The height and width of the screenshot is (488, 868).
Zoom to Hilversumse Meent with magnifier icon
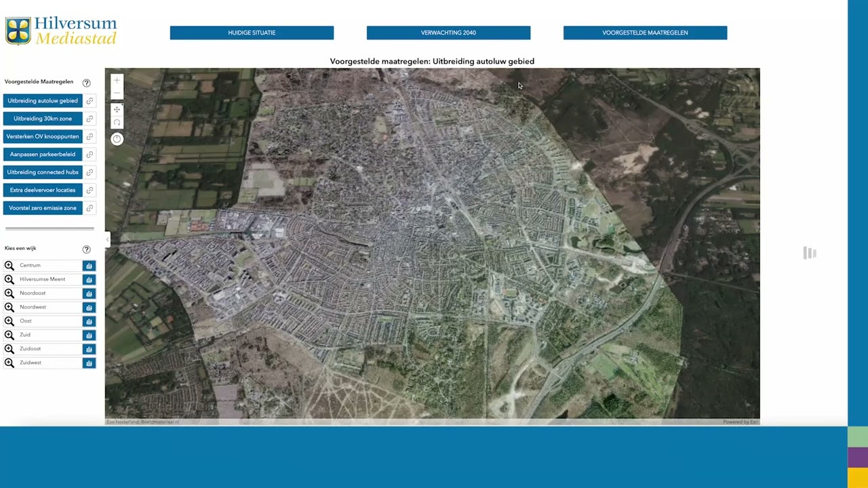click(9, 279)
